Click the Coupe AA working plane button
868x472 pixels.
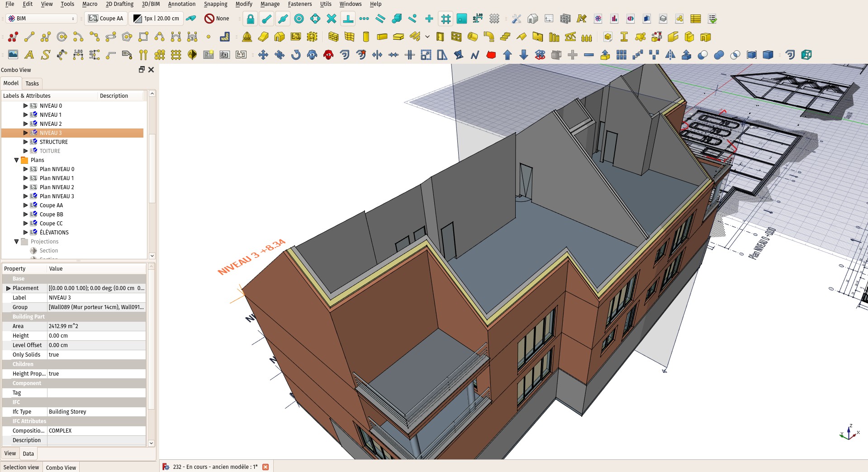coord(106,19)
